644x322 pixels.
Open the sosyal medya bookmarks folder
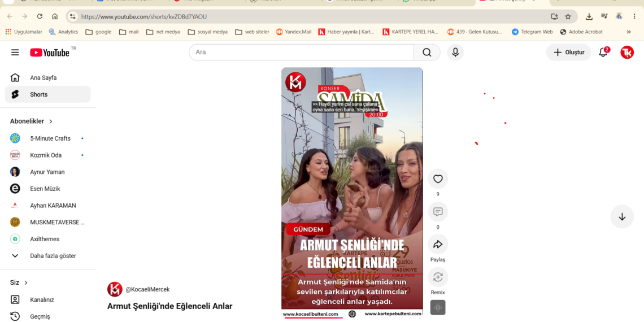click(208, 32)
